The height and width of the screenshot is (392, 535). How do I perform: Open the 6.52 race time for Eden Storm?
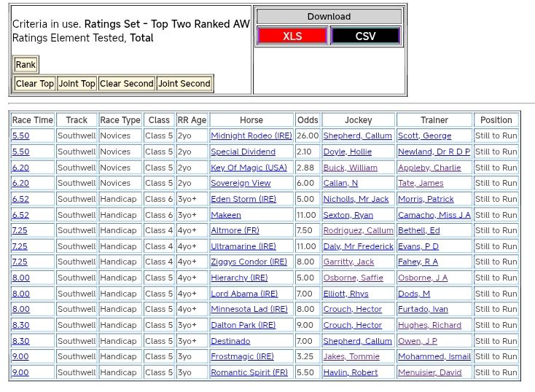pyautogui.click(x=20, y=199)
